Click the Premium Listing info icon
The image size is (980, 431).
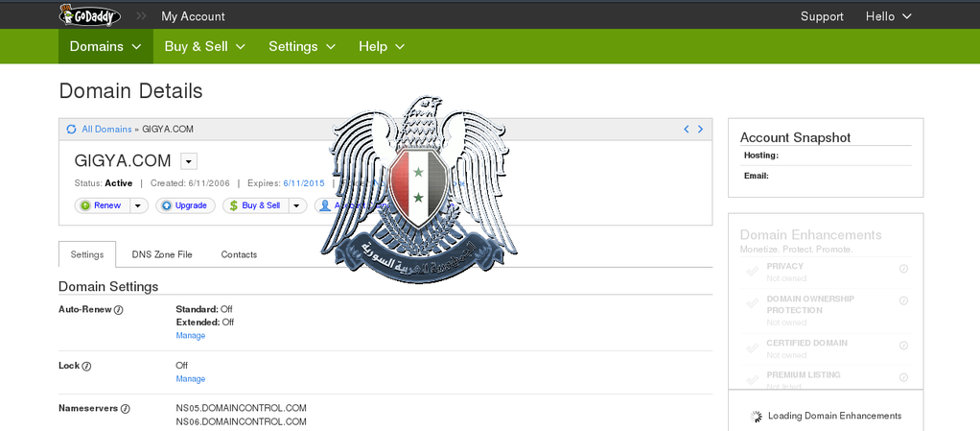tap(903, 377)
